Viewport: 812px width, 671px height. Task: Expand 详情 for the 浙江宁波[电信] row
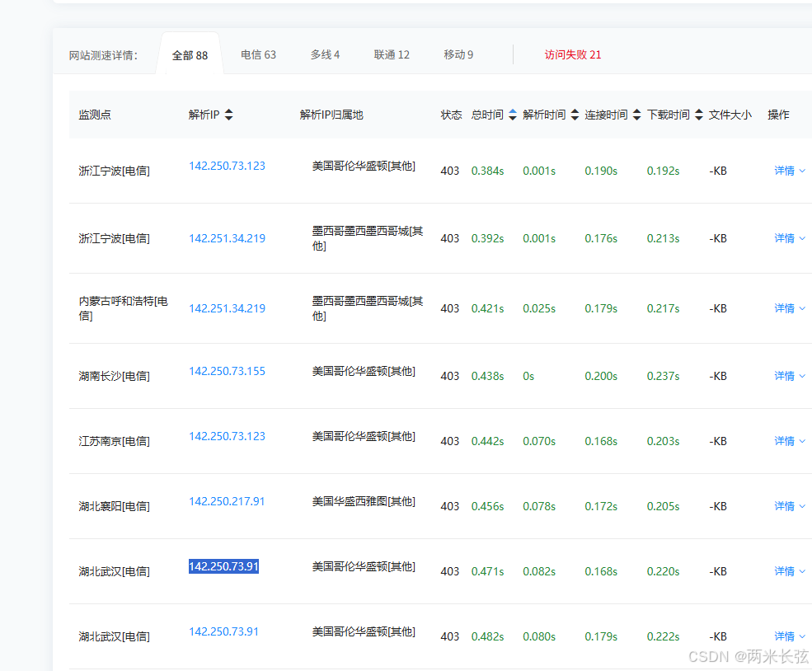[x=784, y=170]
